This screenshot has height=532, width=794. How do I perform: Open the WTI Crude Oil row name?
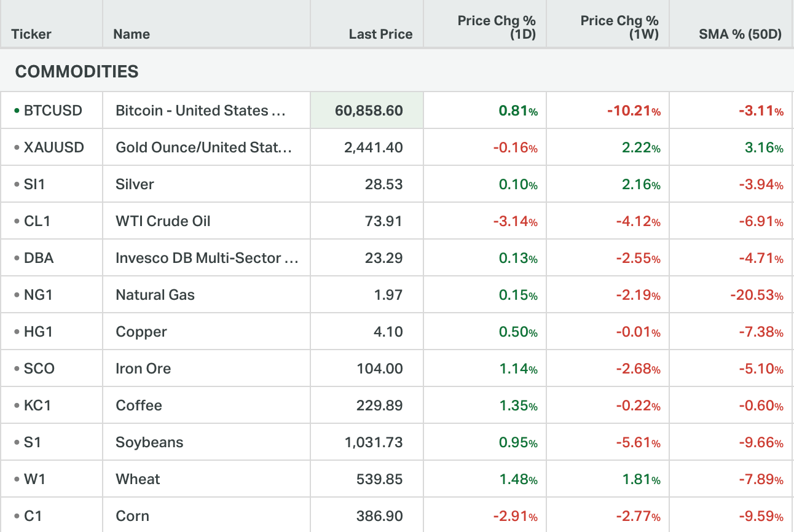pyautogui.click(x=163, y=221)
